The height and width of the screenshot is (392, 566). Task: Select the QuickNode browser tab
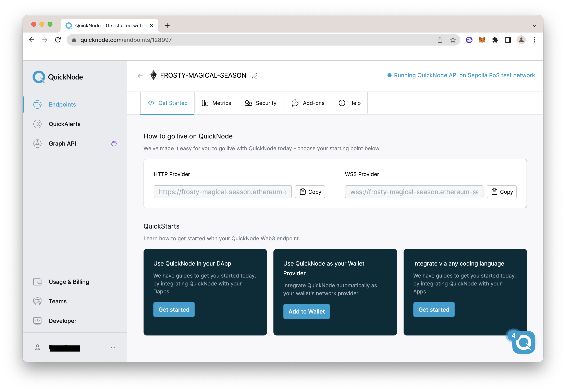pyautogui.click(x=109, y=26)
